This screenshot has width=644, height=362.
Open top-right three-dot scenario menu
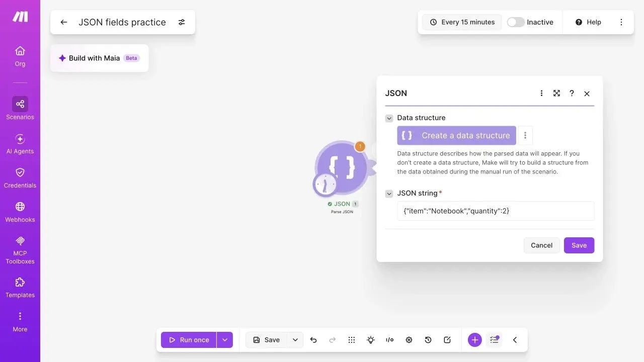click(x=621, y=22)
